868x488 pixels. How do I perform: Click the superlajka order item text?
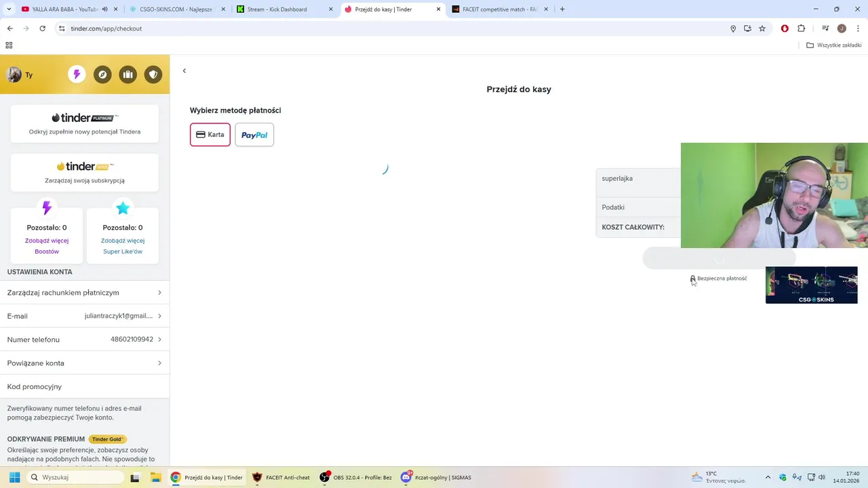[x=617, y=178]
